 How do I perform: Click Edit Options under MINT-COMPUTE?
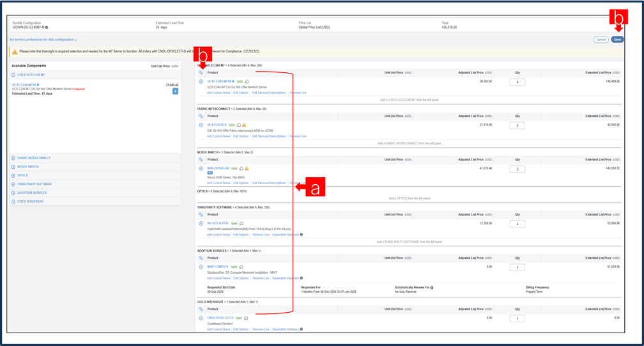click(241, 278)
